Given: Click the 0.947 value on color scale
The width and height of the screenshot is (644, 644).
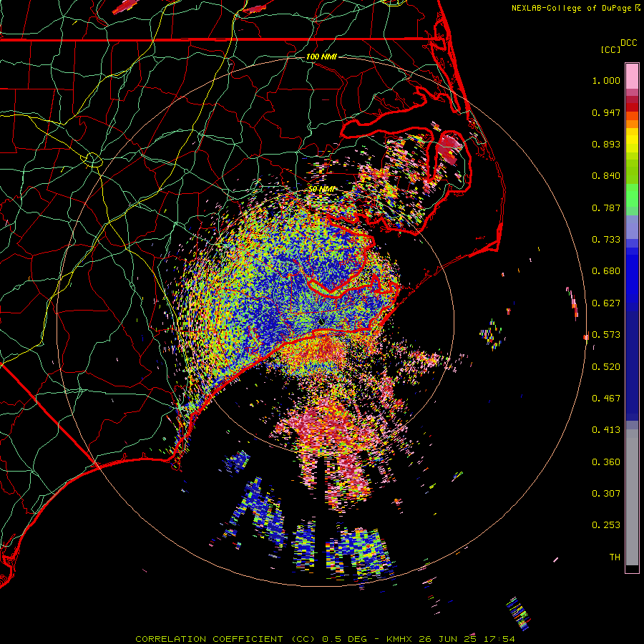Looking at the screenshot, I should pyautogui.click(x=606, y=112).
